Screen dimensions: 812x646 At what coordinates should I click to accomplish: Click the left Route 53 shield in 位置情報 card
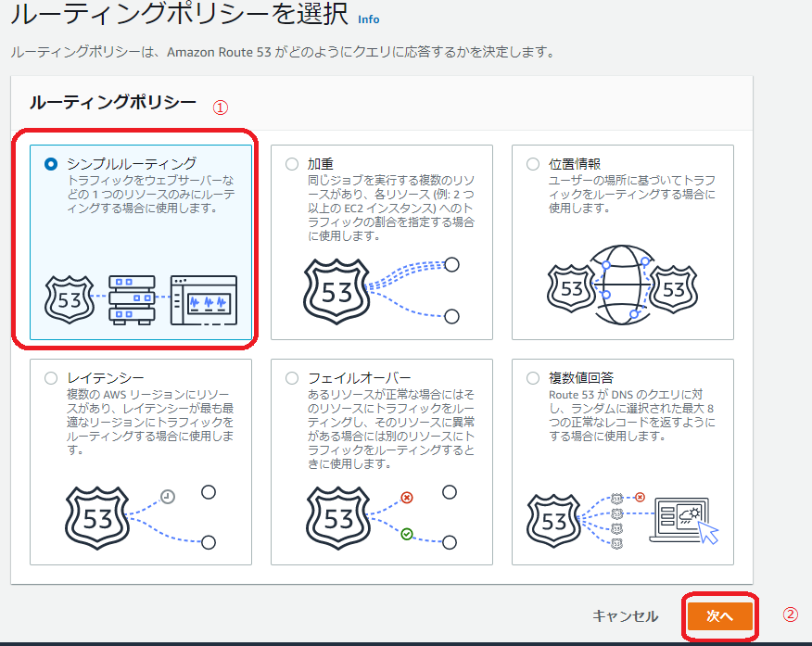point(572,288)
